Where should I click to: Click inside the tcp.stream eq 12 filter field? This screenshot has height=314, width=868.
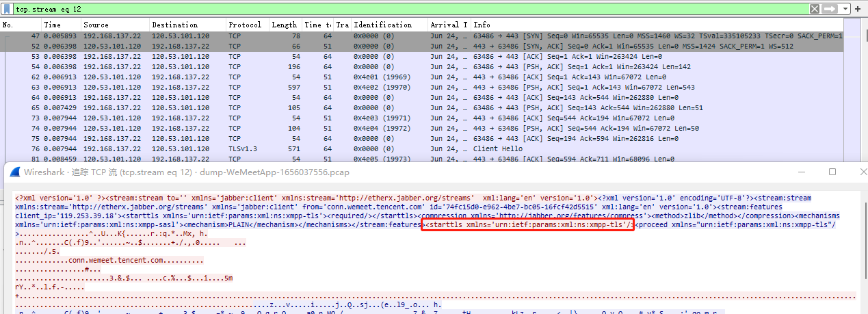[x=410, y=9]
